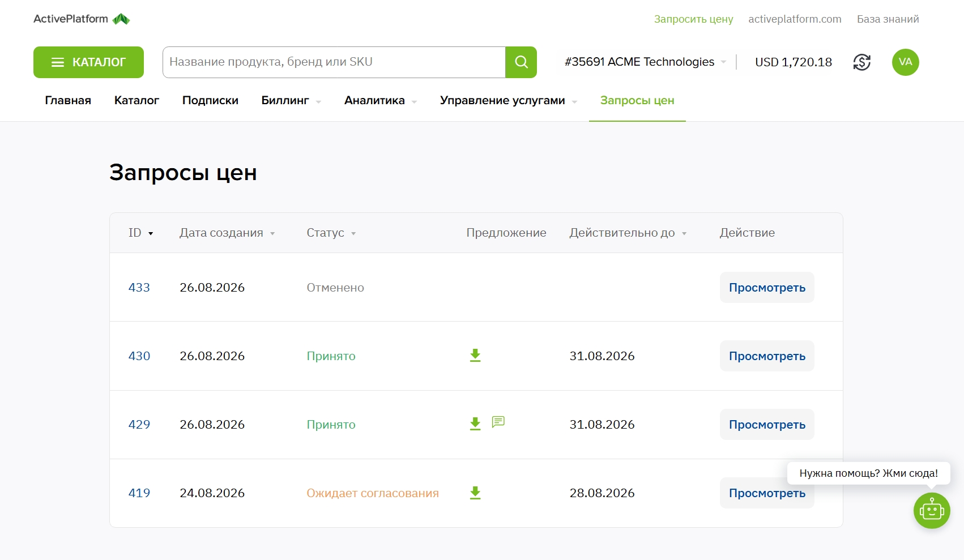
Task: Open the chatbot help robot icon
Action: pos(932,511)
